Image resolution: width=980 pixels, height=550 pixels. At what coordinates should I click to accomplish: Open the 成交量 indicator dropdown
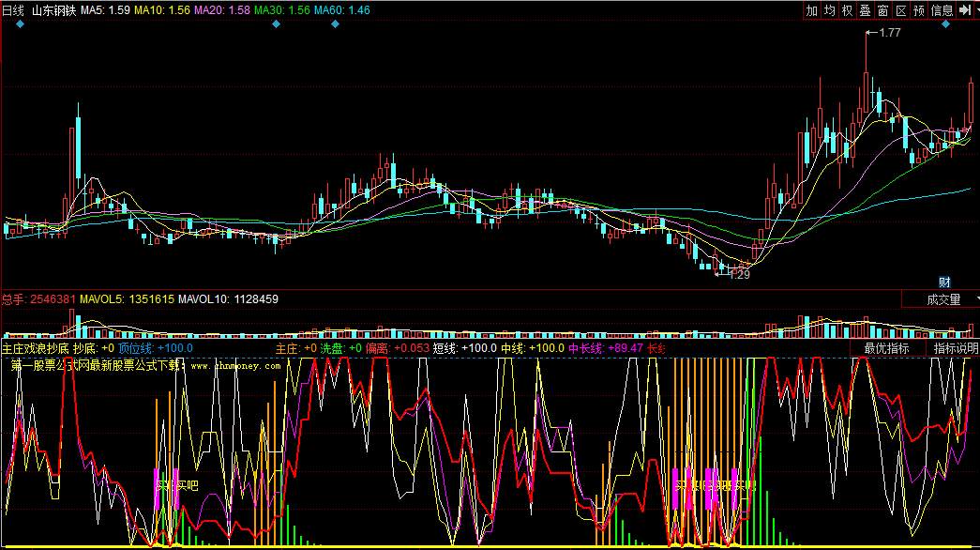tap(941, 299)
